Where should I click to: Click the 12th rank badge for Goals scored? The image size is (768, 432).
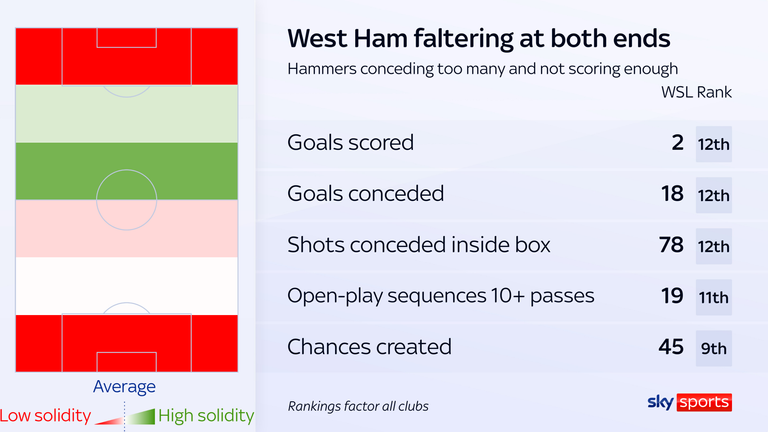coord(713,144)
